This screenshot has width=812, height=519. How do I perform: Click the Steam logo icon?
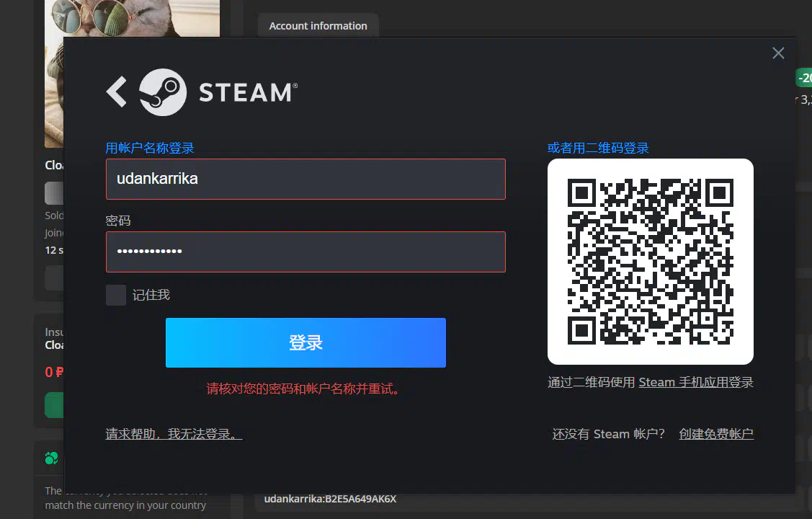pyautogui.click(x=163, y=92)
